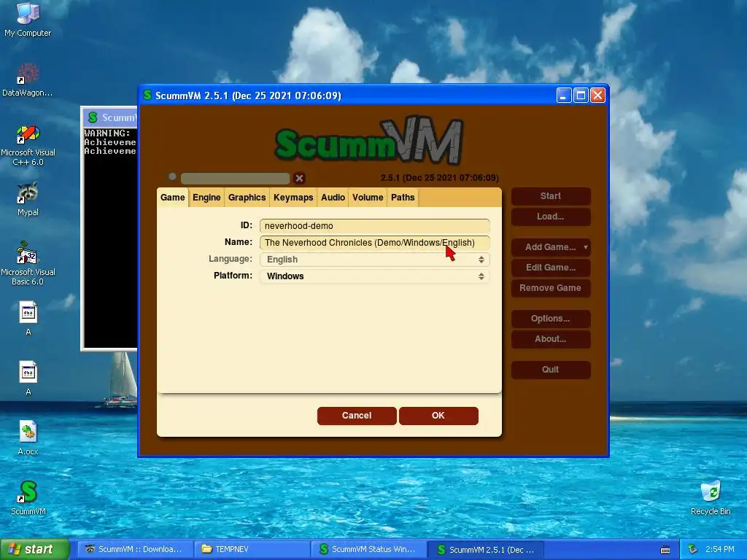The image size is (747, 560).
Task: Open the Keymaps tab
Action: click(293, 197)
